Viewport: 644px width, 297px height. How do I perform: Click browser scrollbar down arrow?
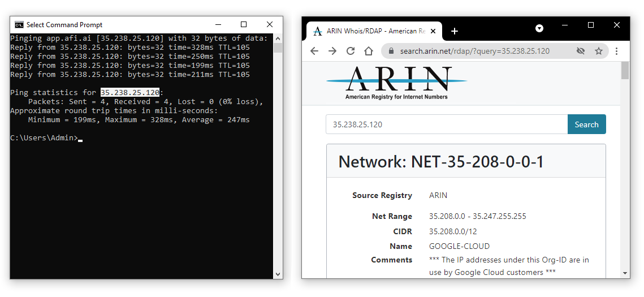pos(625,273)
